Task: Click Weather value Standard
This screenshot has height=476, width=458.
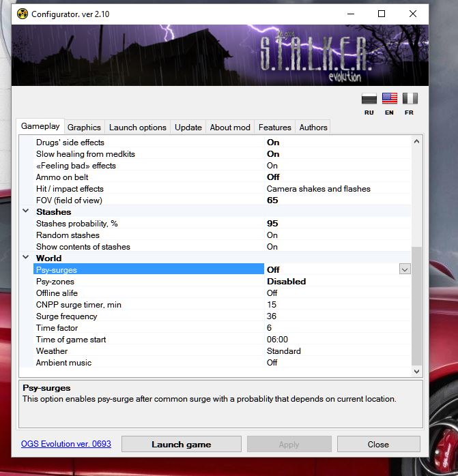Action: (283, 351)
